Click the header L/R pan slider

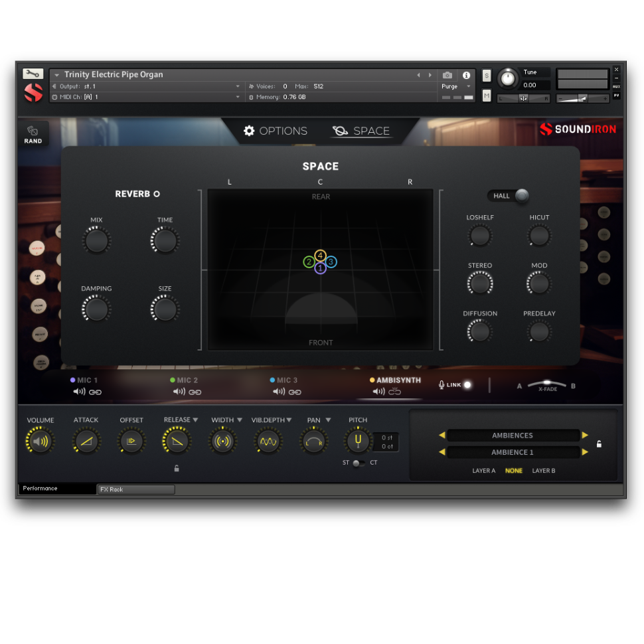(523, 98)
